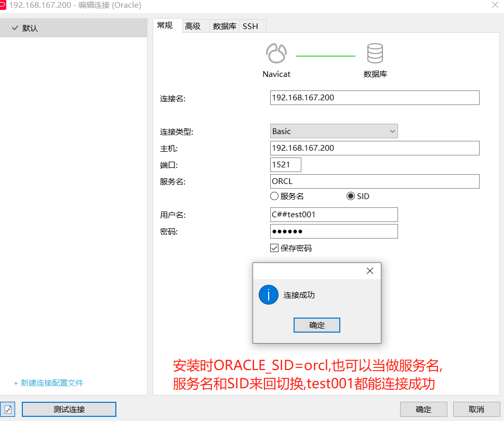Select the 默认 profile in the sidebar

click(x=74, y=28)
